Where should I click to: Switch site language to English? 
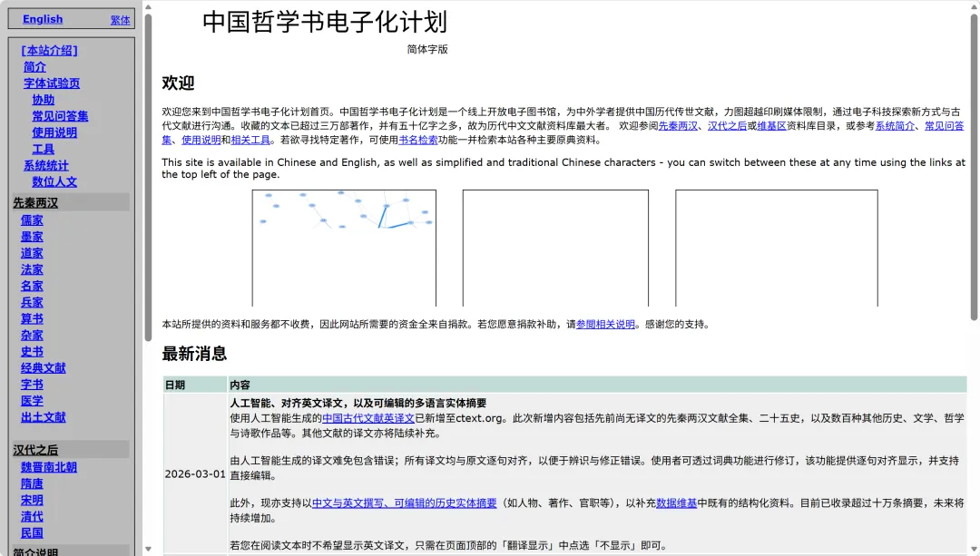click(x=43, y=19)
